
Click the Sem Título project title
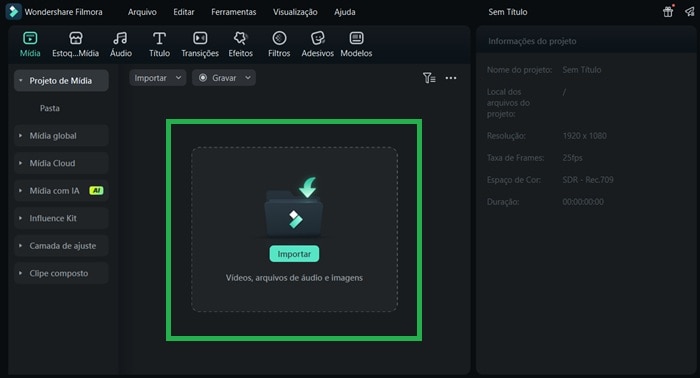click(508, 12)
